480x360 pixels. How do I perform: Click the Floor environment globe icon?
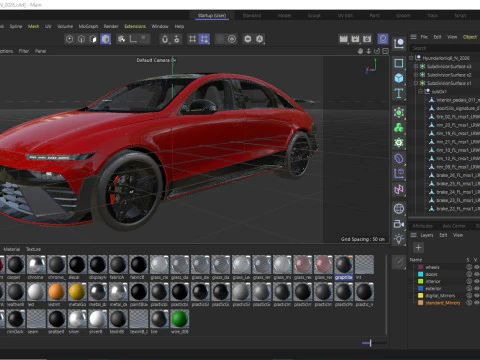tap(399, 209)
